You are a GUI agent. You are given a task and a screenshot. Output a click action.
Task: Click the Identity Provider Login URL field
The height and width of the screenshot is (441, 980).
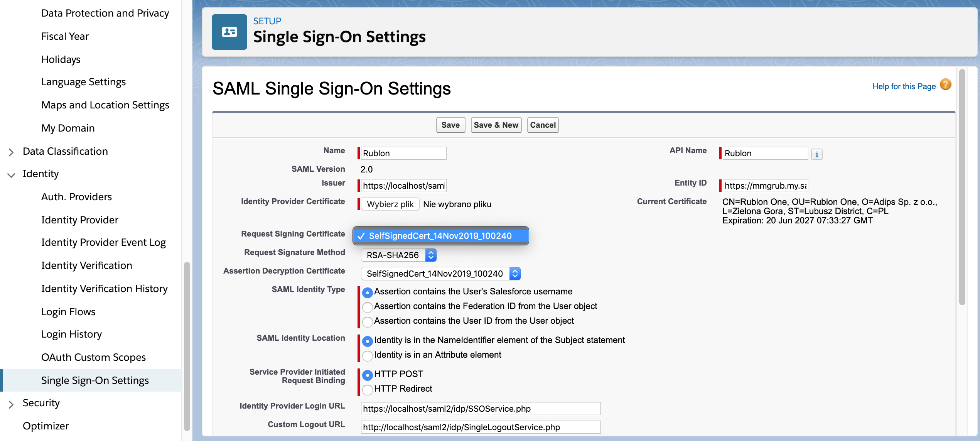tap(480, 409)
